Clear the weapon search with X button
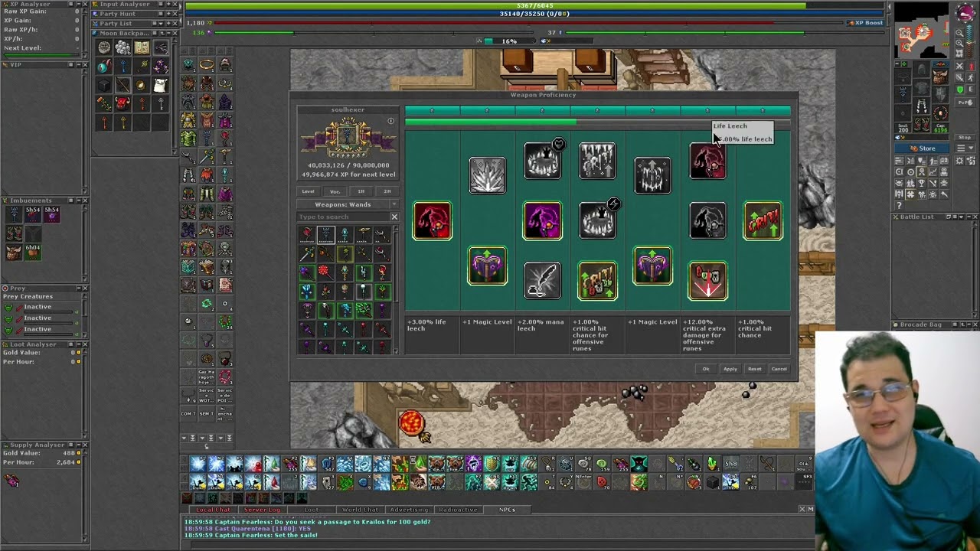980x551 pixels. pyautogui.click(x=394, y=217)
